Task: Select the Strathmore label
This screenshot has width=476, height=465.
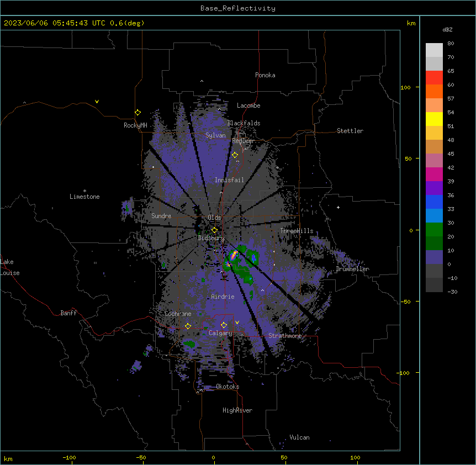Action: tap(285, 336)
